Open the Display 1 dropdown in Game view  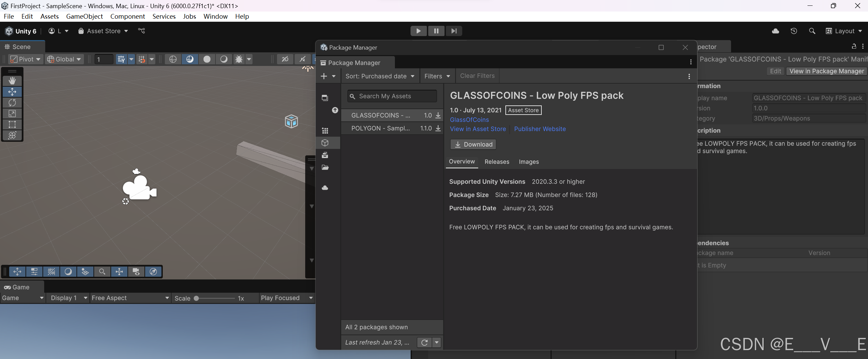point(69,298)
